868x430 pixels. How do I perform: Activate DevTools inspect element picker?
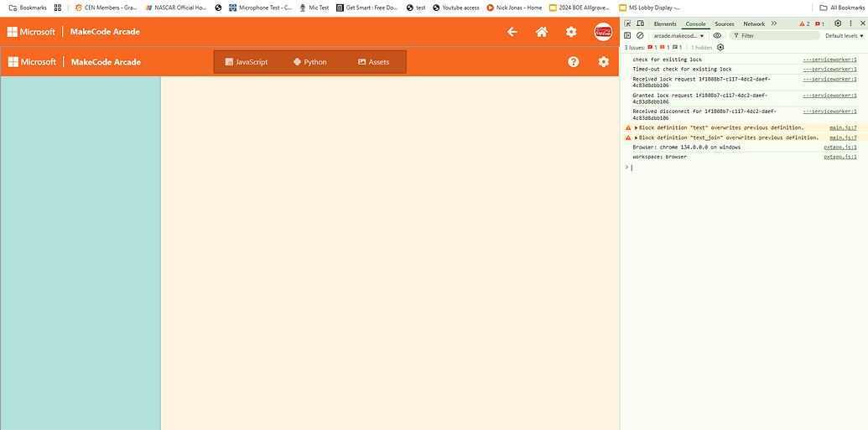pos(628,23)
